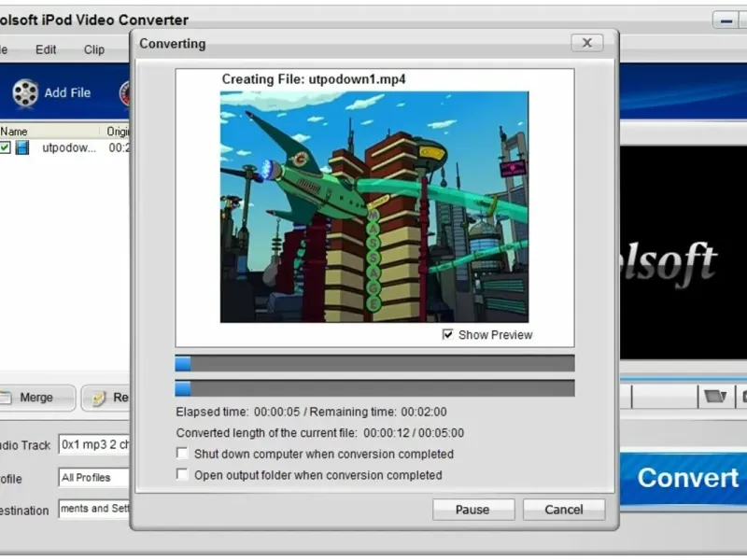Click the Remaining time: 00:02:00 text

(x=378, y=412)
